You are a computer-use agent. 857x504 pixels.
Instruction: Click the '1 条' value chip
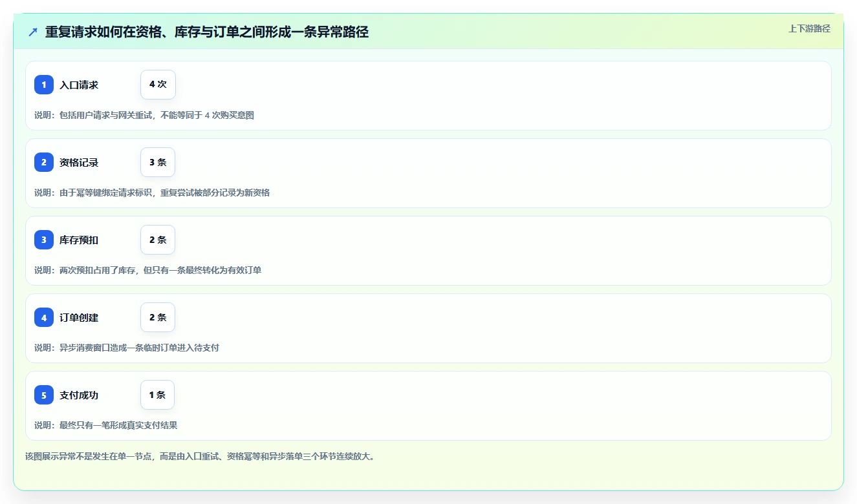(x=157, y=395)
